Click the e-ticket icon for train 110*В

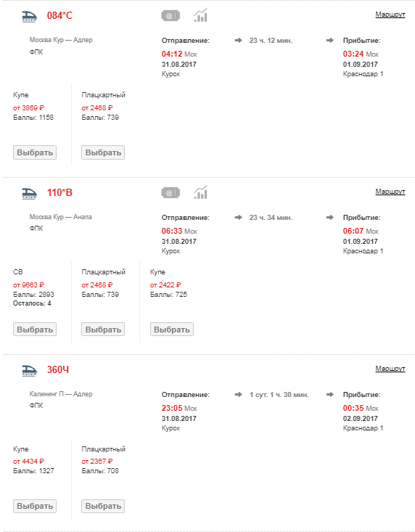170,193
